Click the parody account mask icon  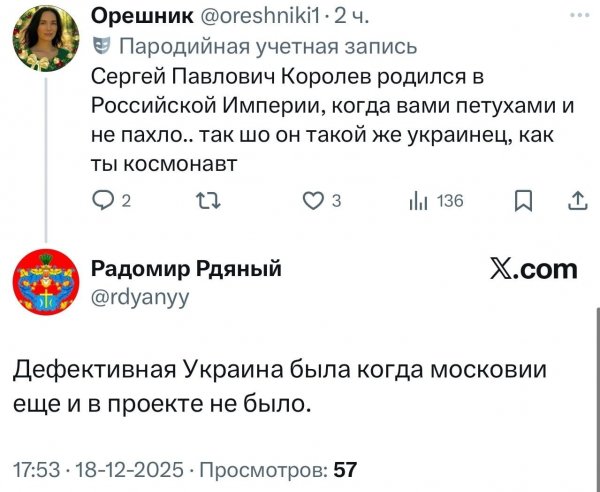[x=101, y=46]
